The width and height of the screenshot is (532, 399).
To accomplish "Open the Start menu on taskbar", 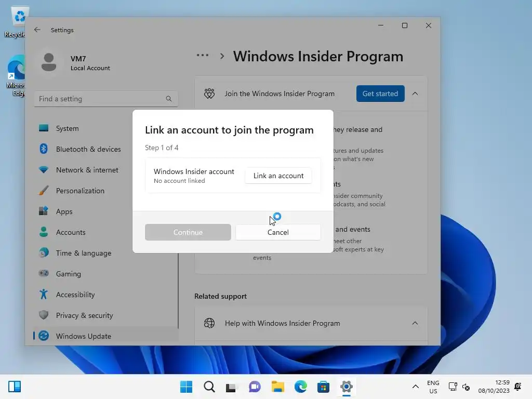I will pyautogui.click(x=186, y=387).
